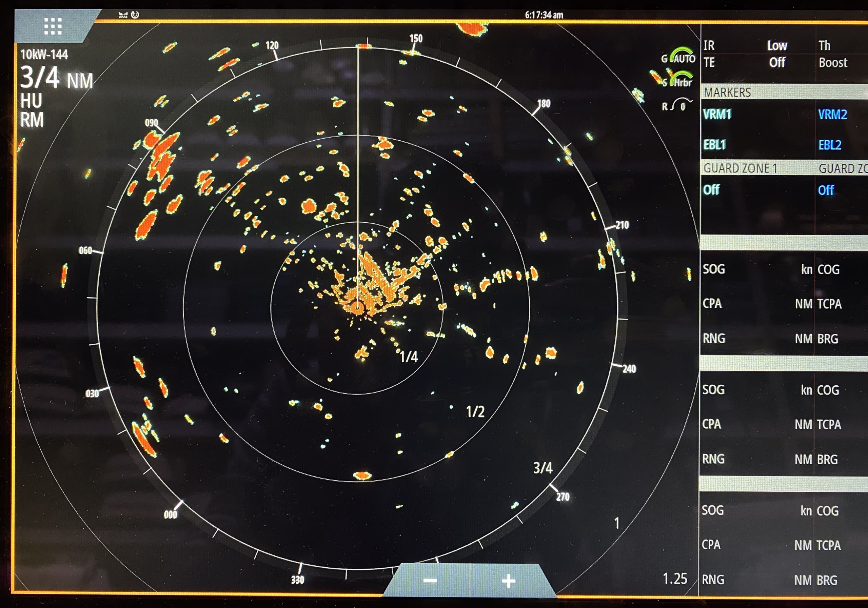Viewport: 868px width, 608px height.
Task: Tap the WAAS GPS signal icon
Action: click(x=123, y=15)
